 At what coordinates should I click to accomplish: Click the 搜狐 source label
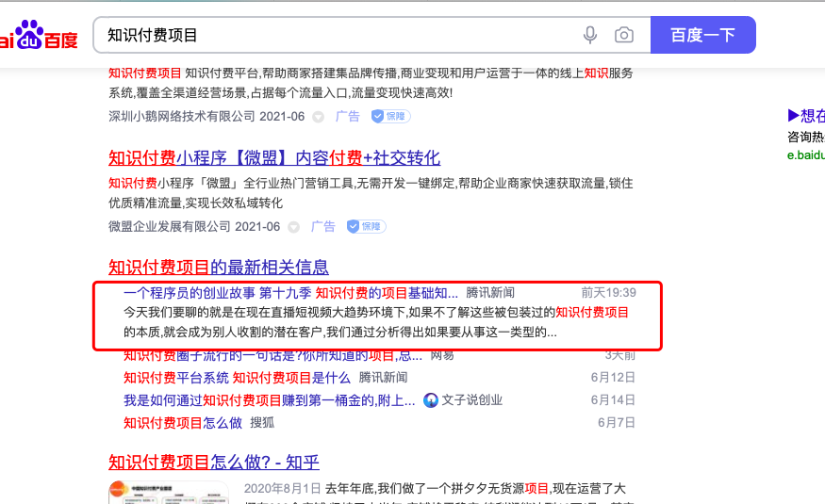click(262, 423)
